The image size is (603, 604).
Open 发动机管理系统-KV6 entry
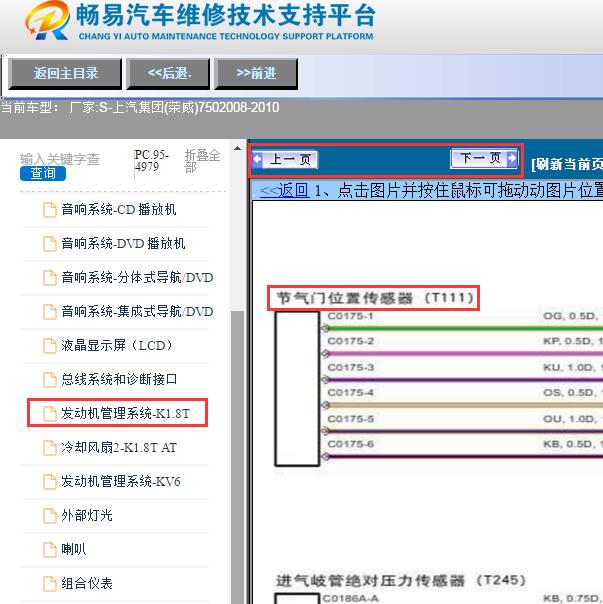[121, 481]
